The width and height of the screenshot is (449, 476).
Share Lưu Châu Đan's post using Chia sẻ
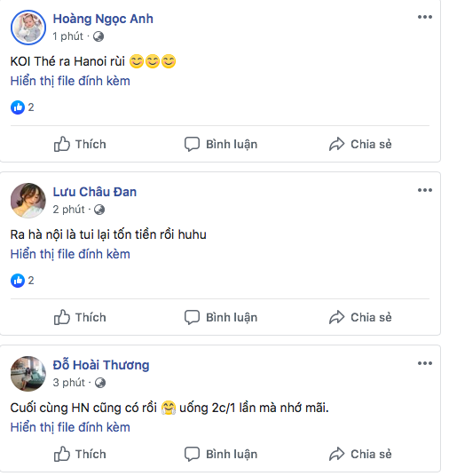pyautogui.click(x=360, y=318)
